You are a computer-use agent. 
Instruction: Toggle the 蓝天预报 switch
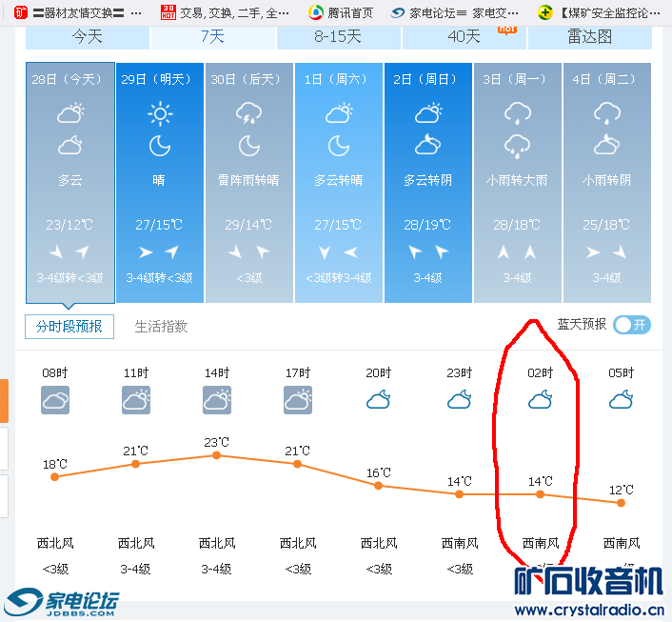[x=632, y=325]
